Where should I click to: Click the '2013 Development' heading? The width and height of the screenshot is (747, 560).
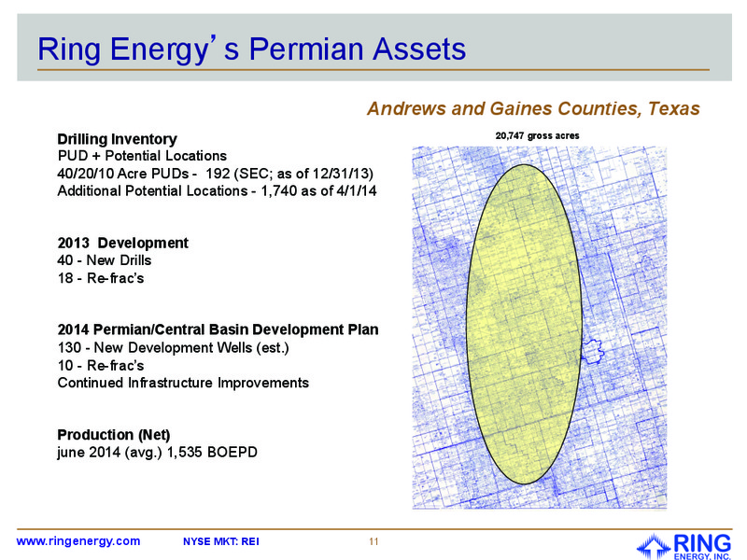[x=123, y=243]
